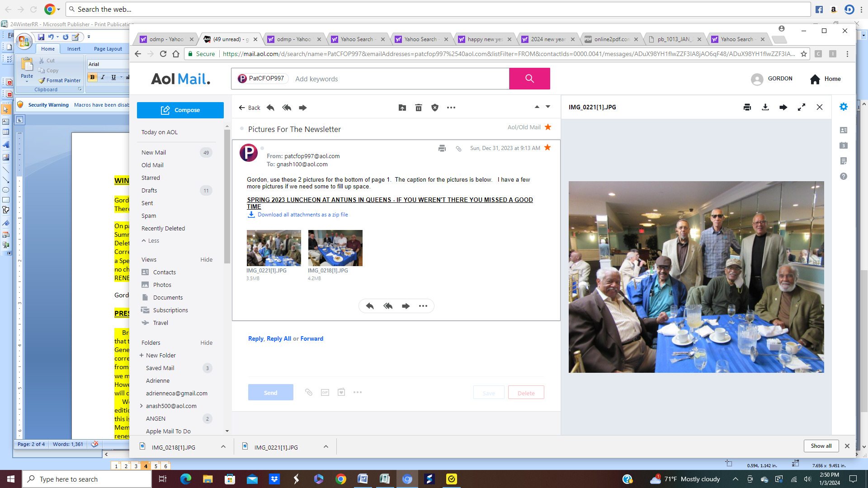The width and height of the screenshot is (868, 488).
Task: Expand the anash500@aol.com folder
Action: pos(142,406)
